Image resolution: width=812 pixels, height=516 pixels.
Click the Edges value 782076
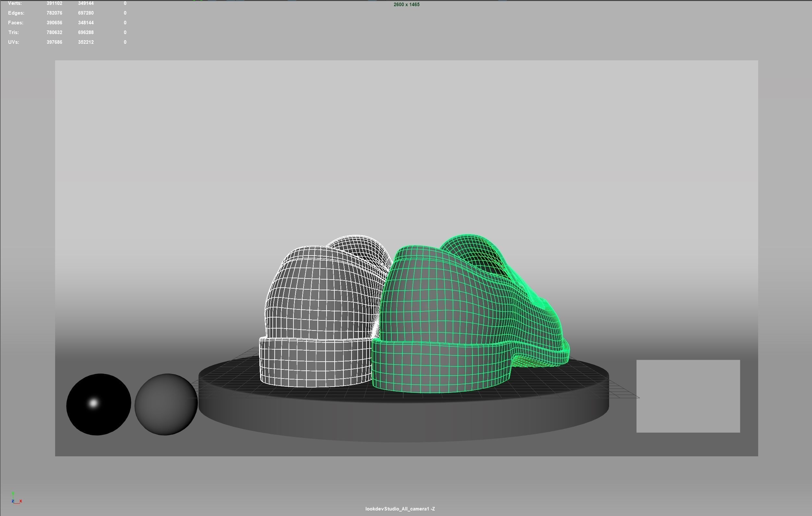[54, 13]
